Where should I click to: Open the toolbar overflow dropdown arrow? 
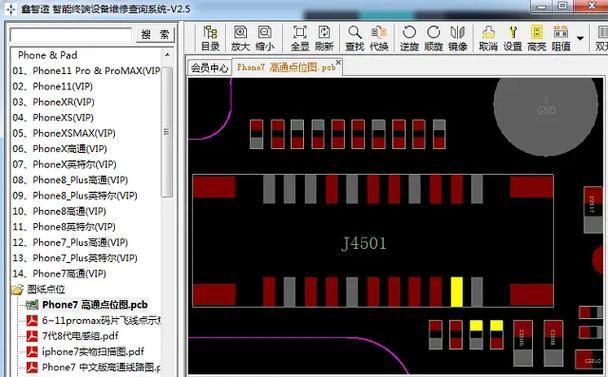[580, 38]
